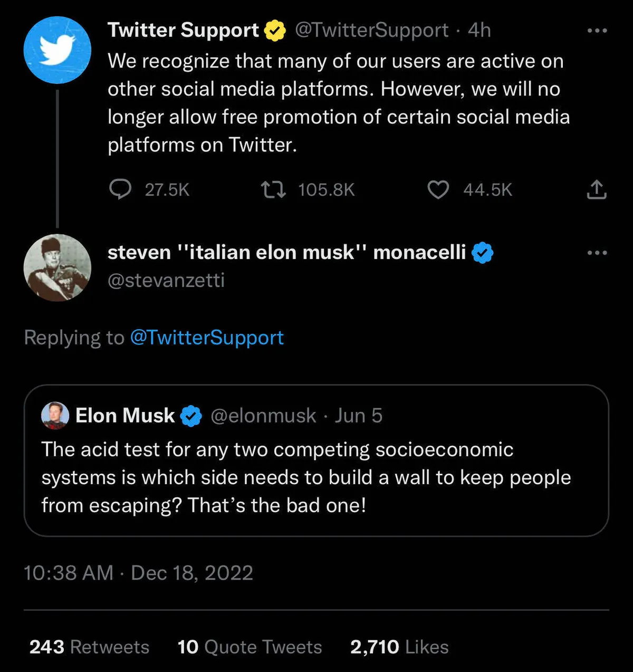Screen dimensions: 633x672
Task: Click the 10:38 AM Dec 18, 2022 timestamp
Action: pos(138,573)
